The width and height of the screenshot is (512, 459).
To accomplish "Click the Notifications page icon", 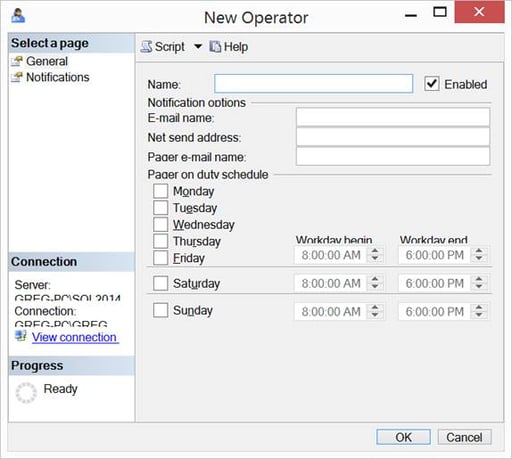I will (x=17, y=77).
